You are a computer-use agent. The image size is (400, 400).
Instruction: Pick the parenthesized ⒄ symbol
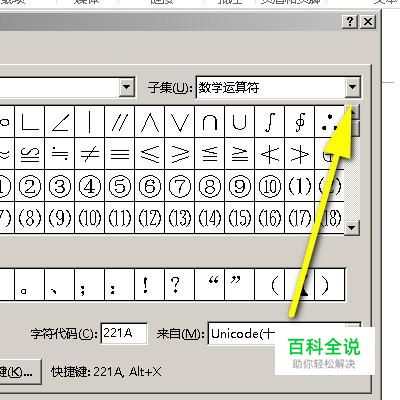point(300,218)
